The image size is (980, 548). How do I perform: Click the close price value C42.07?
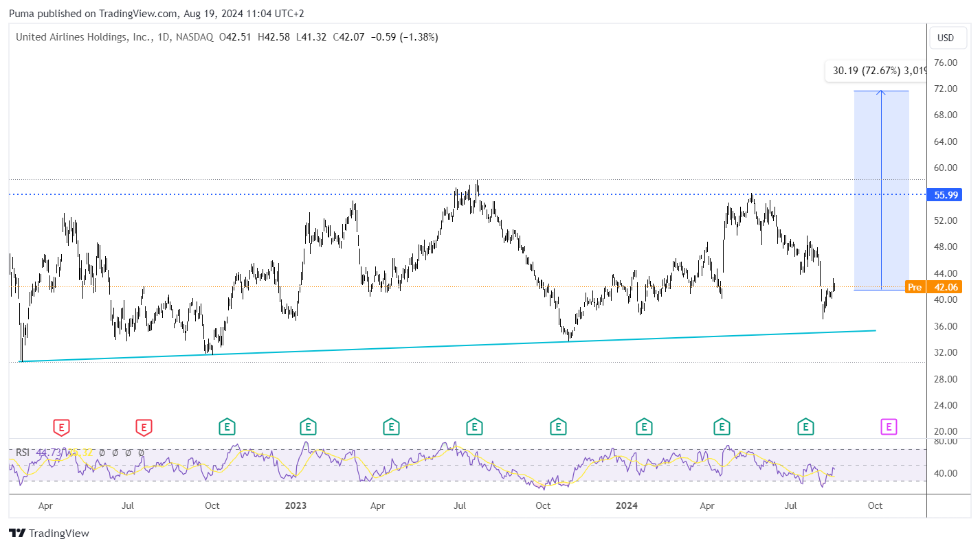click(348, 37)
